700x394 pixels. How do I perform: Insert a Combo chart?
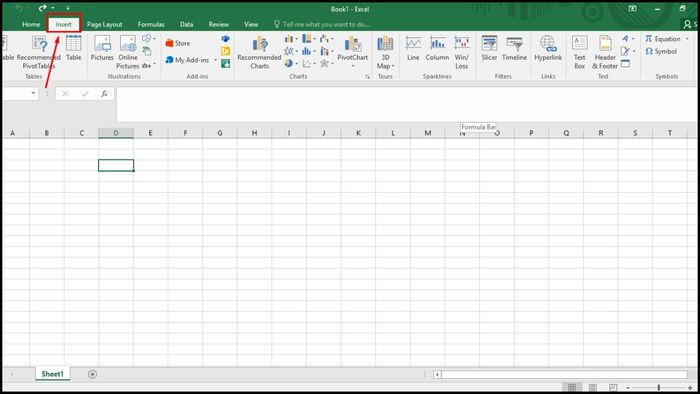tap(326, 51)
